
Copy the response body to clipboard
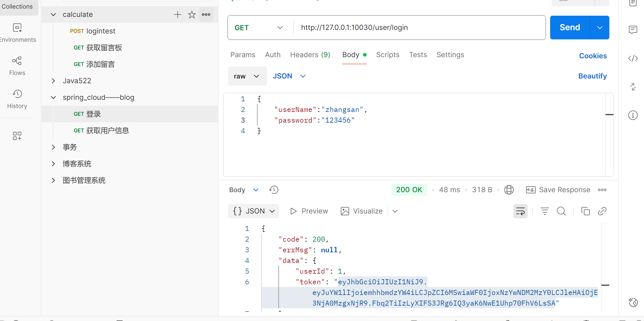click(585, 211)
